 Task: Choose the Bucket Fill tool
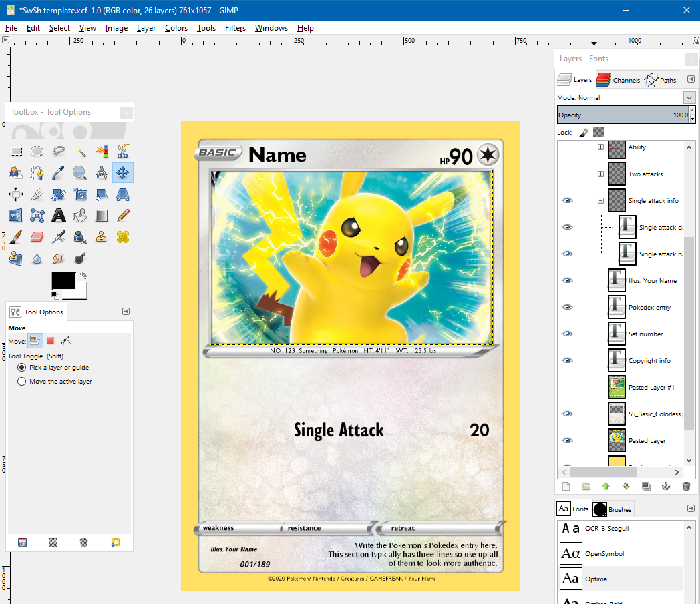[x=79, y=215]
